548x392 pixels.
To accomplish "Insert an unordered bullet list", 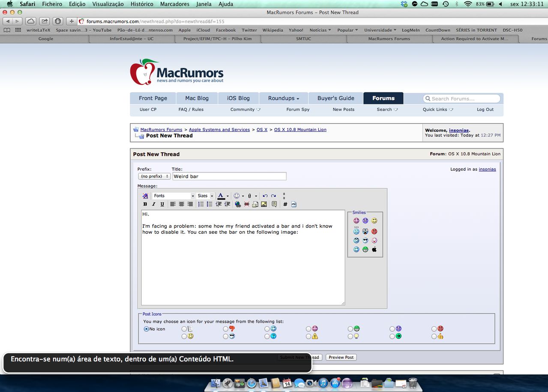I will point(210,204).
